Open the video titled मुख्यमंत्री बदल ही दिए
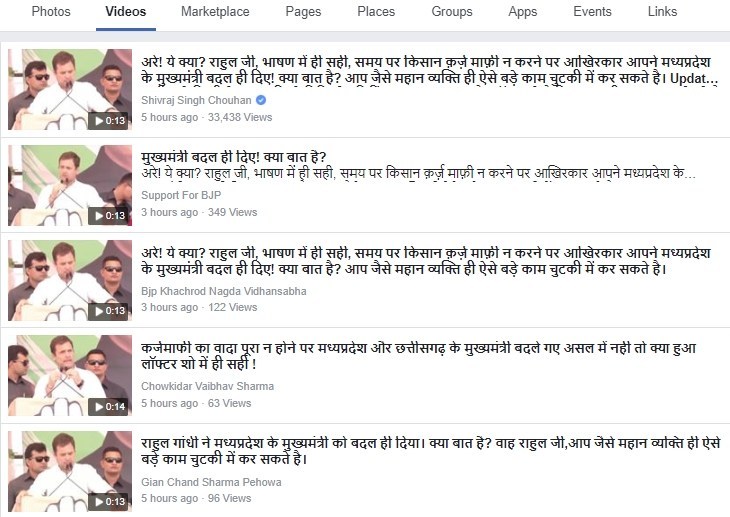The width and height of the screenshot is (730, 517). click(x=234, y=157)
